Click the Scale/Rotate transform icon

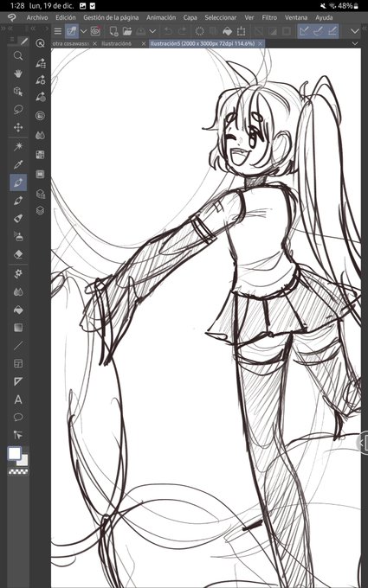pyautogui.click(x=241, y=31)
